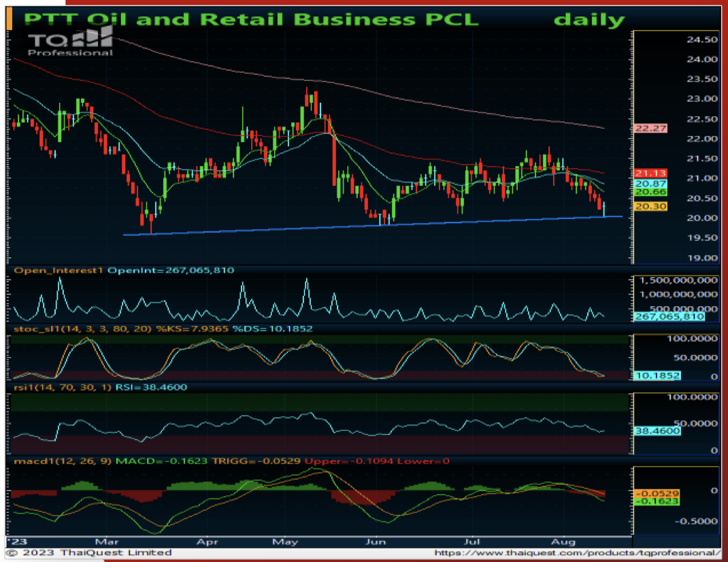728x562 pixels.
Task: Click the pink 22.27 moving average price tag
Action: (x=650, y=128)
